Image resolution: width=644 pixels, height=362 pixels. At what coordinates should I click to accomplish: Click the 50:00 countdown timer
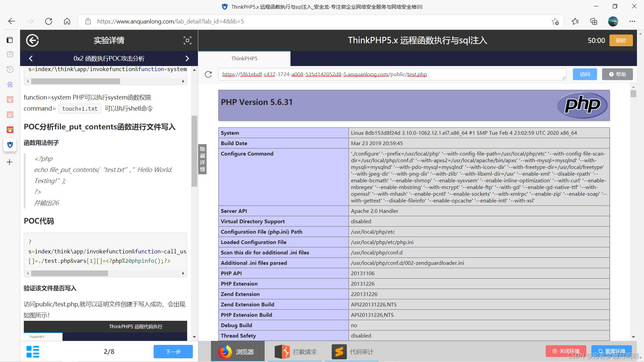[x=596, y=41]
